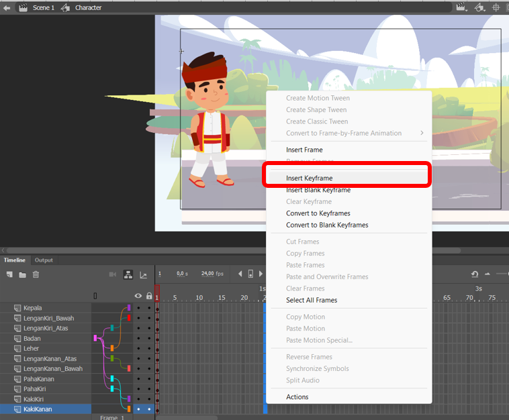The height and width of the screenshot is (420, 509).
Task: Open the Edit Symbols dropdown icon
Action: pos(479,7)
